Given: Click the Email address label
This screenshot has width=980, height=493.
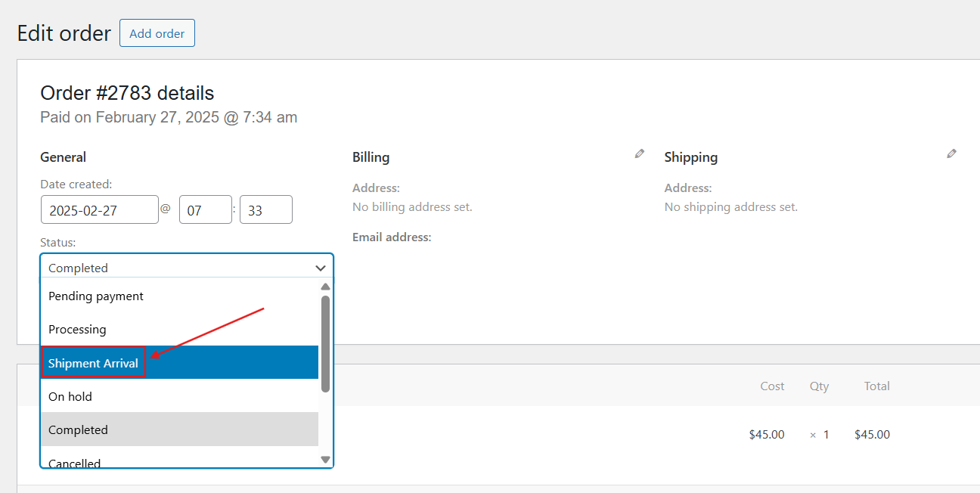Looking at the screenshot, I should tap(392, 237).
